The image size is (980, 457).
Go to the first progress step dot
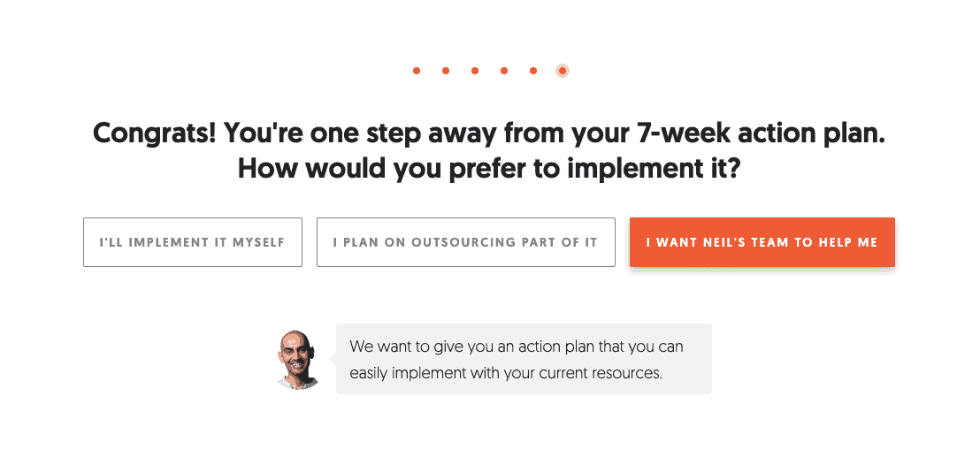tap(417, 71)
